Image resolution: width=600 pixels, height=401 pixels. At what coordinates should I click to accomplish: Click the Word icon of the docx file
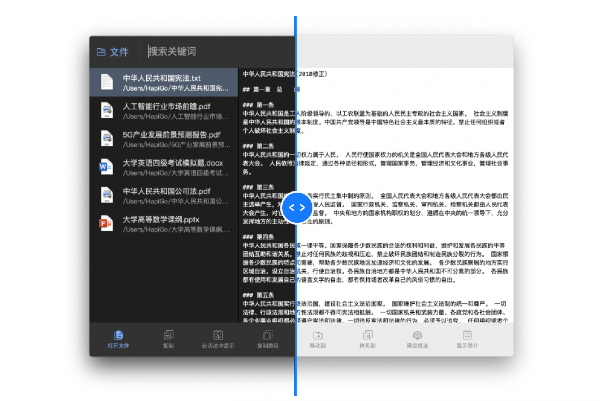pyautogui.click(x=106, y=167)
